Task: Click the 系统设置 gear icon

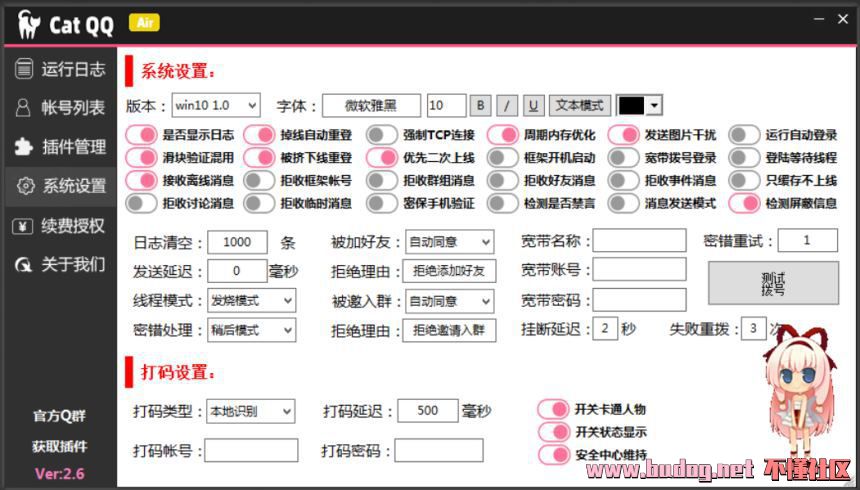Action: pos(25,186)
